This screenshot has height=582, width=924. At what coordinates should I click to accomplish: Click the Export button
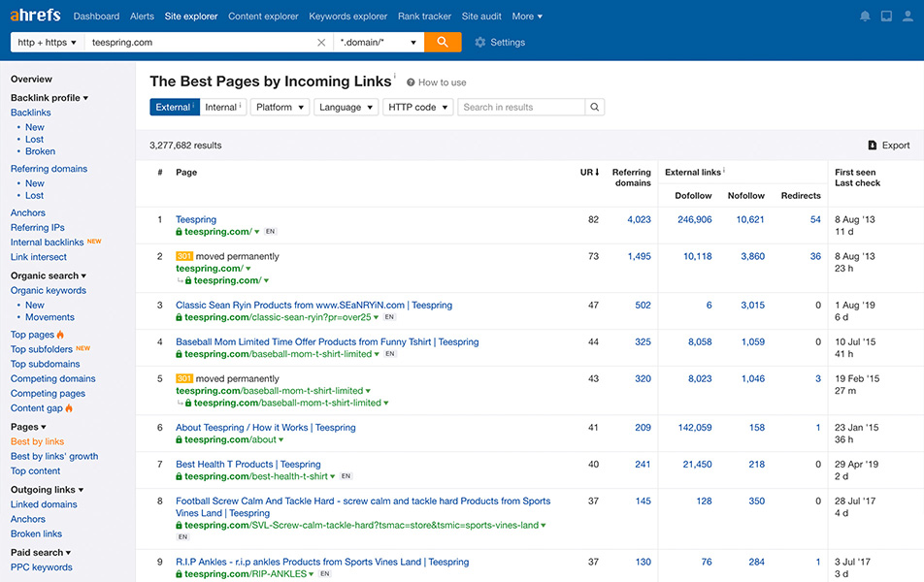(x=889, y=144)
